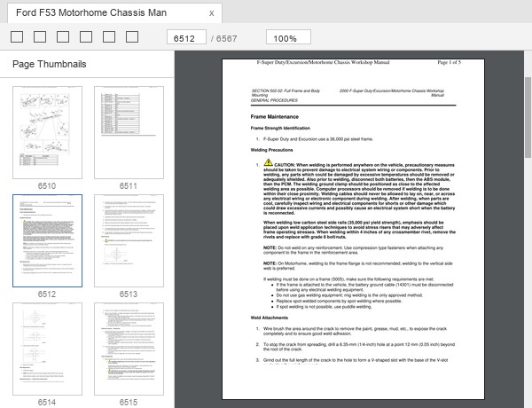Open page 6513 thumbnail

click(129, 240)
